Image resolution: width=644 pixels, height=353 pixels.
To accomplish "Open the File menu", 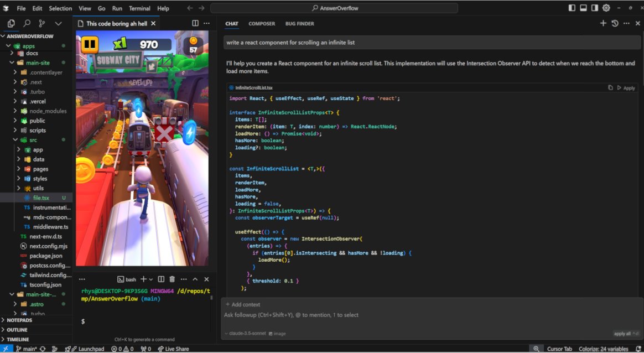I will tap(22, 8).
